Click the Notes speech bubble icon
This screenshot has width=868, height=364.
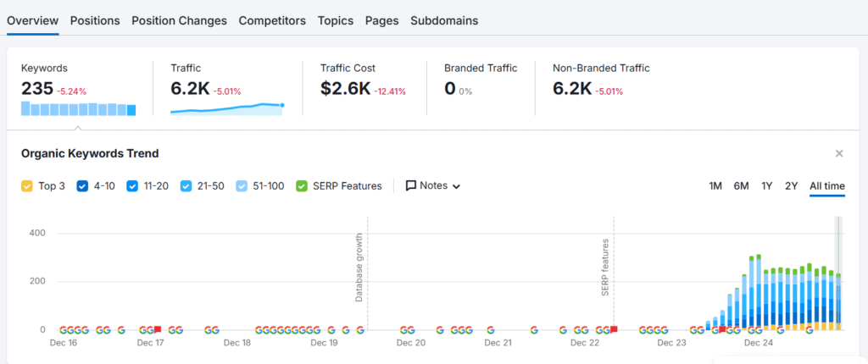click(x=411, y=186)
